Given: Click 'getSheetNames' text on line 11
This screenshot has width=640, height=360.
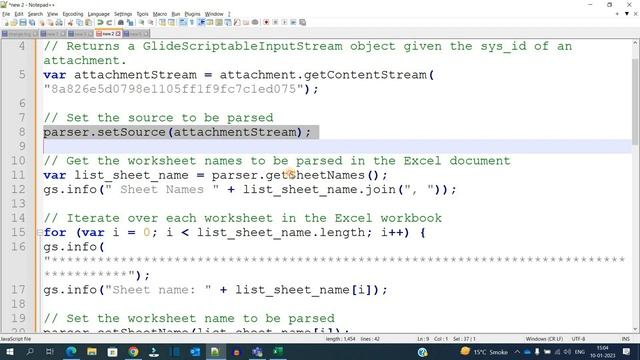Looking at the screenshot, I should coord(315,175).
